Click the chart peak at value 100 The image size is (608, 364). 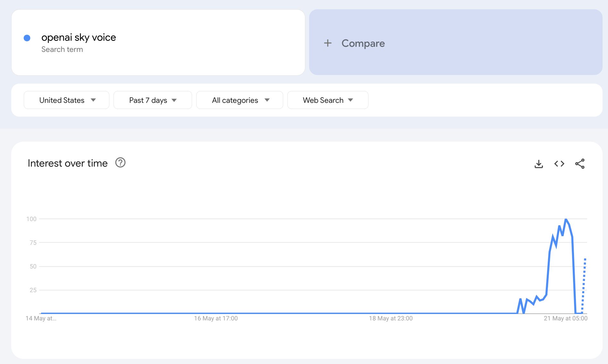coord(566,219)
